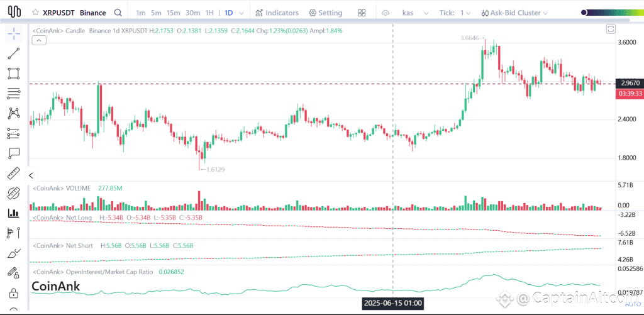Select the ruler measure tool

[14, 173]
